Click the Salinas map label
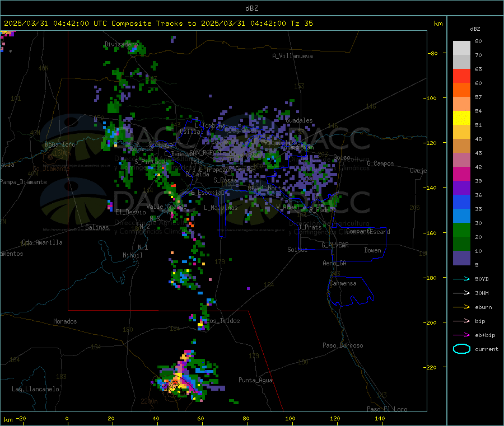The image size is (504, 426). pos(97,227)
